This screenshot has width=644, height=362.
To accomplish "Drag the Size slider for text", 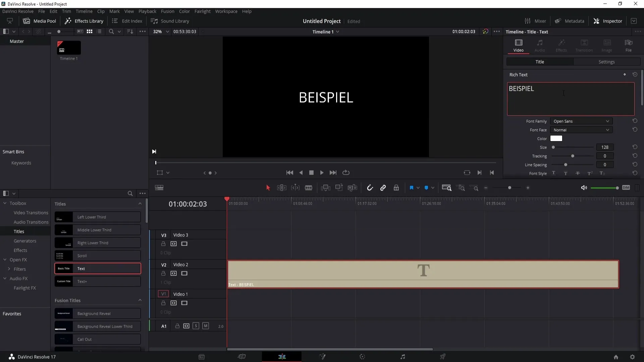I will pyautogui.click(x=554, y=147).
